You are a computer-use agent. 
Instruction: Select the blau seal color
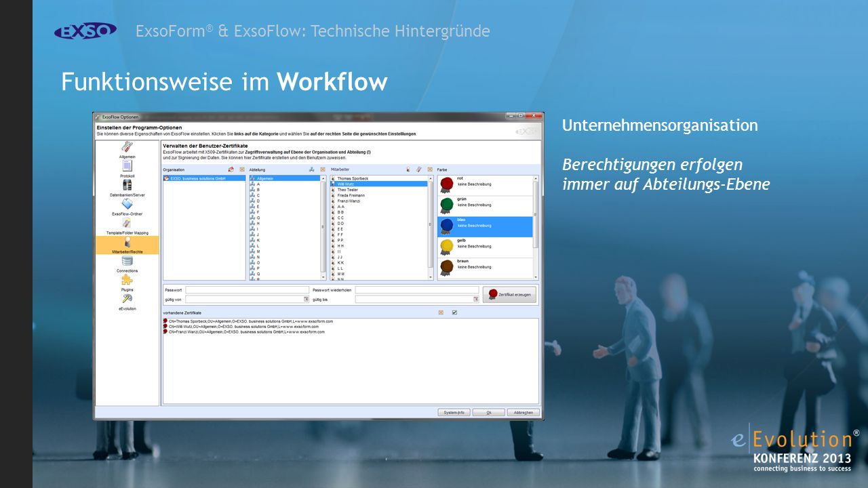[x=485, y=226]
